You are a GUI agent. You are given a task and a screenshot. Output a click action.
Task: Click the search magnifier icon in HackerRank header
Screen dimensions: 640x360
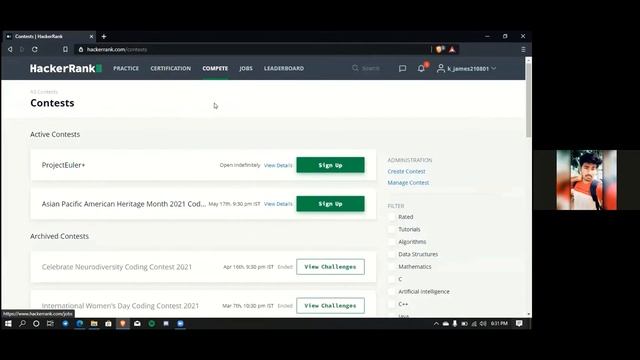pos(355,68)
